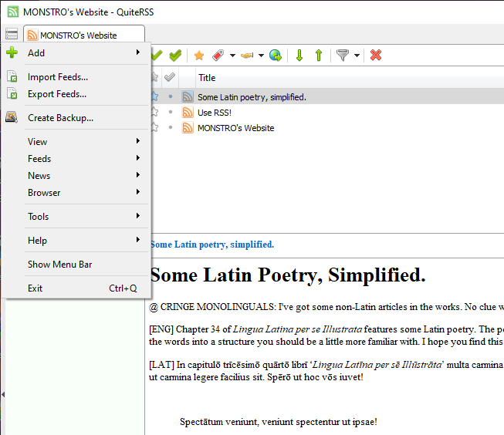
Task: Click the Import Feeds file icon
Action: (x=12, y=76)
